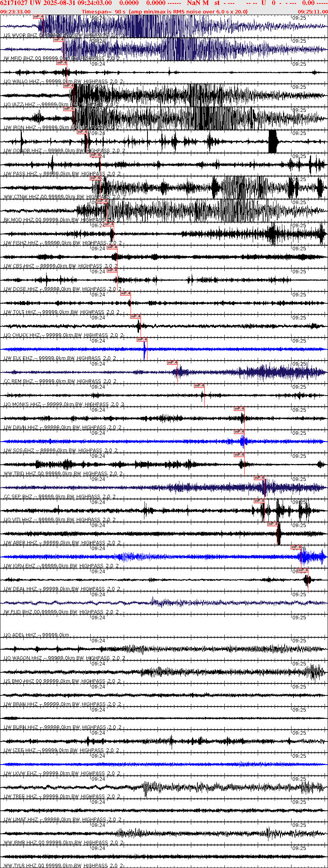Click the 'WW TYLR HHZ' station label
Viewport: 328px width, 868px height.
point(20,866)
